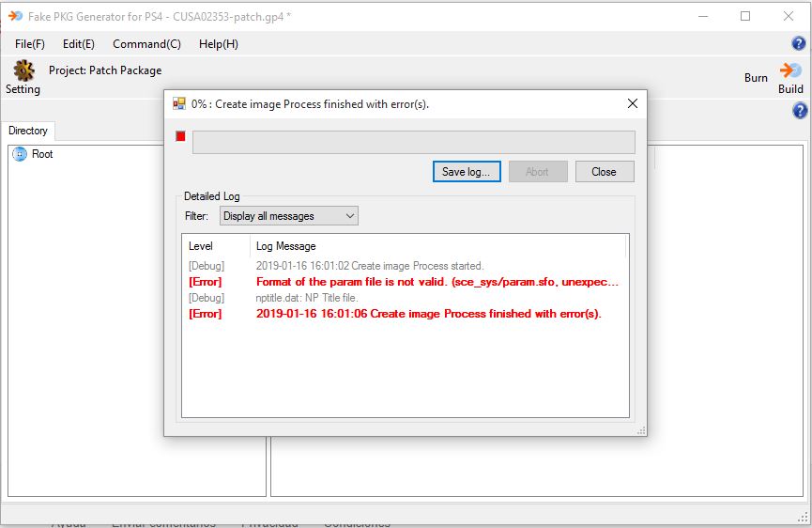Click the Abort button
Viewport: 812px width, 528px height.
(x=538, y=172)
